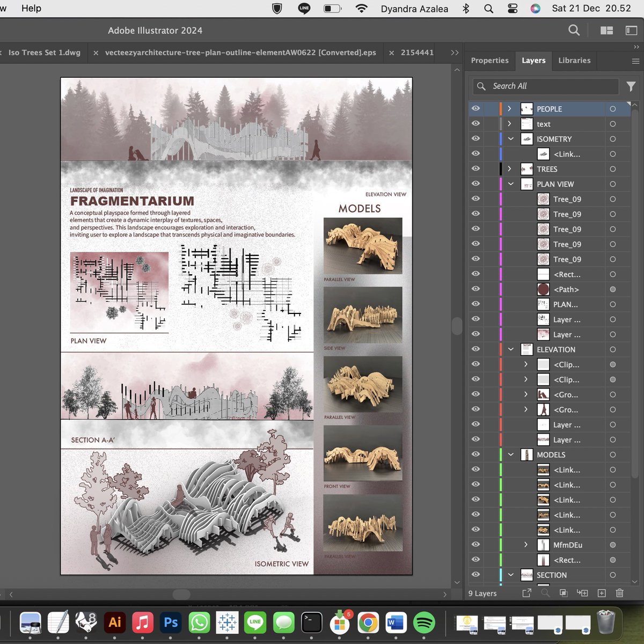Open Control Center from menu bar

click(x=512, y=9)
